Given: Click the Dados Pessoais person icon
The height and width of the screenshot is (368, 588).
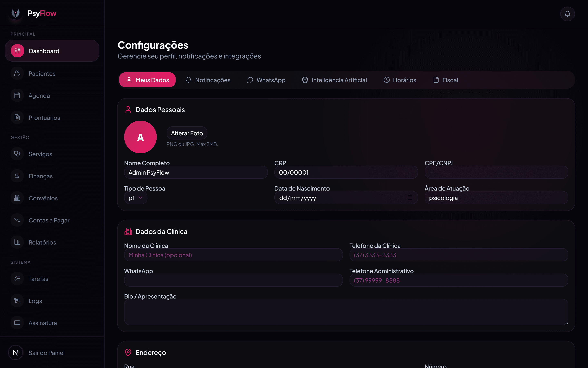Looking at the screenshot, I should (128, 110).
